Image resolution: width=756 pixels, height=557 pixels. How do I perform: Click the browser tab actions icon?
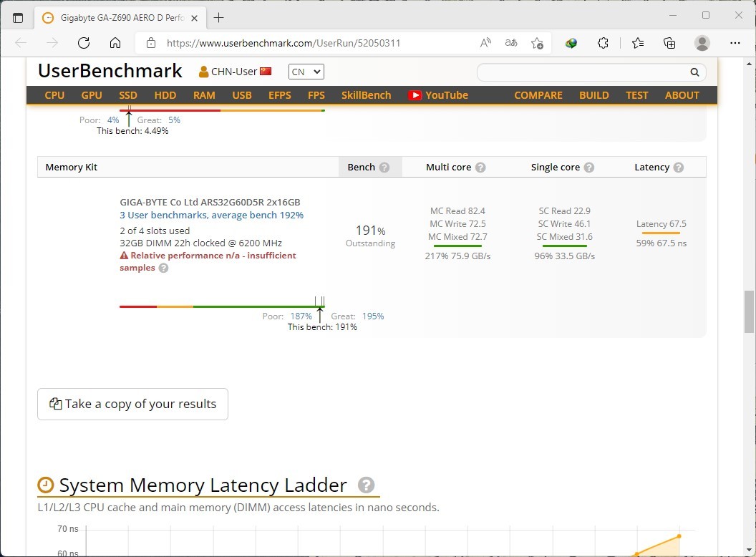tap(18, 18)
